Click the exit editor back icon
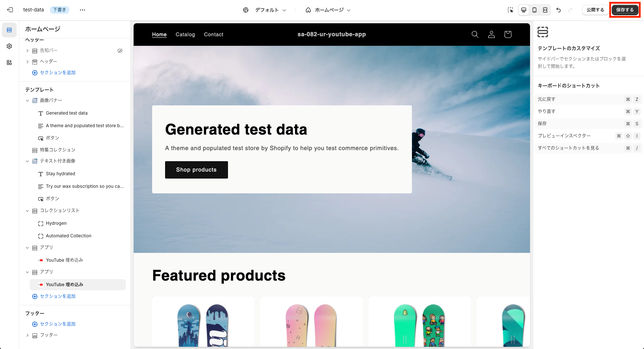Image resolution: width=644 pixels, height=349 pixels. pyautogui.click(x=10, y=10)
